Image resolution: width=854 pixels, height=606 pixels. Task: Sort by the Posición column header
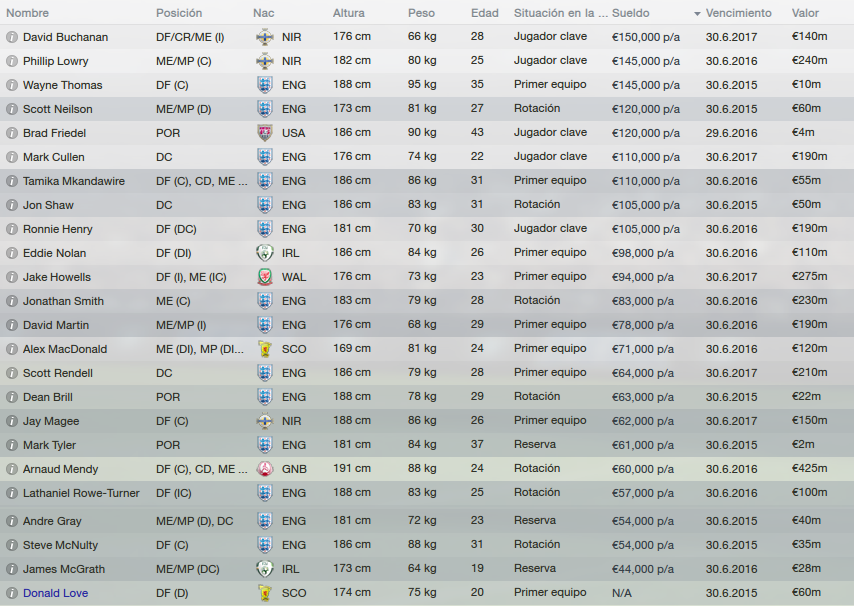click(179, 13)
